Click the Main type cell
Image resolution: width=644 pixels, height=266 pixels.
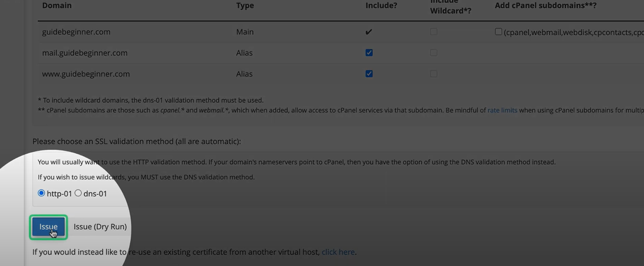point(245,32)
